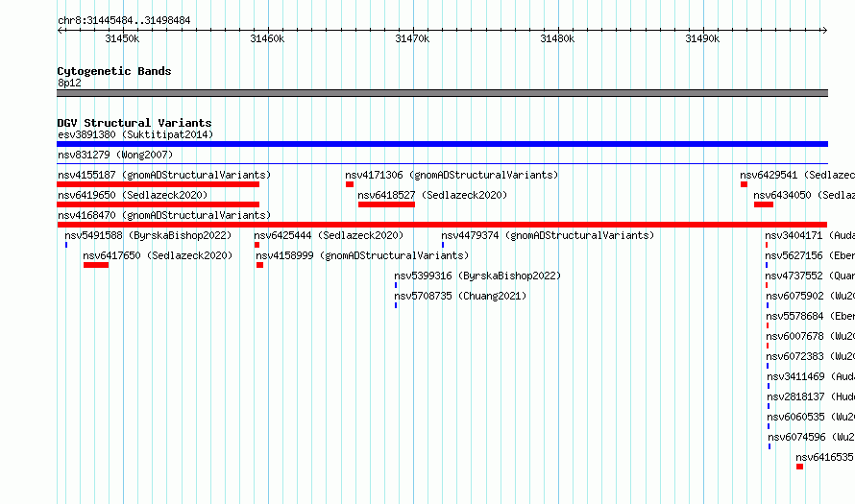Screen dimensions: 855x504
Task: Click the nsv6416535 red variant bar
Action: (799, 467)
